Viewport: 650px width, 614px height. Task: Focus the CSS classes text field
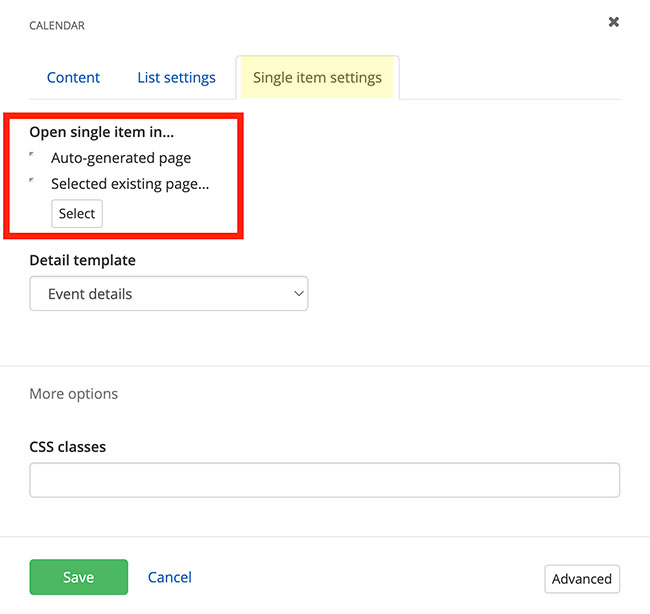[324, 480]
